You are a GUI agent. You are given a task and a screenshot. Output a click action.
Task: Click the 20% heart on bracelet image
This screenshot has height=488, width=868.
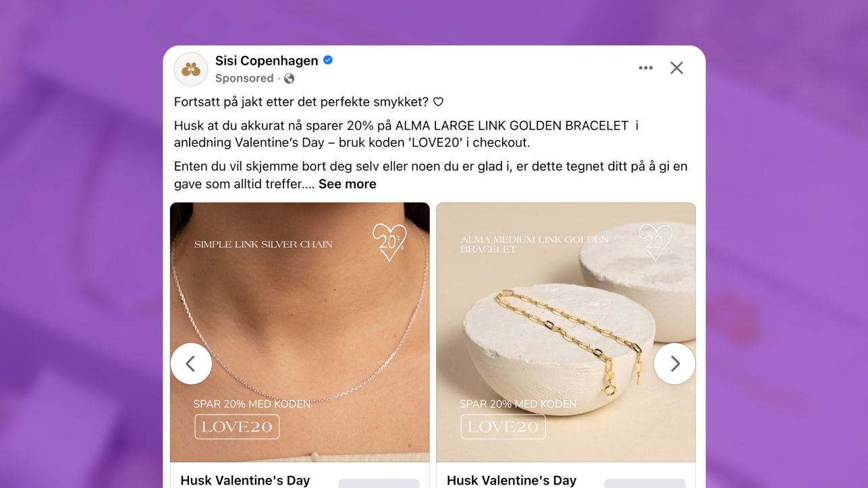coord(656,243)
